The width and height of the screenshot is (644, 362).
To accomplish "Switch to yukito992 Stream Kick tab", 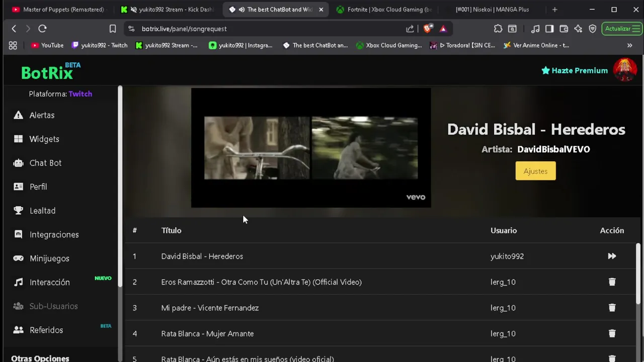I will [x=168, y=10].
